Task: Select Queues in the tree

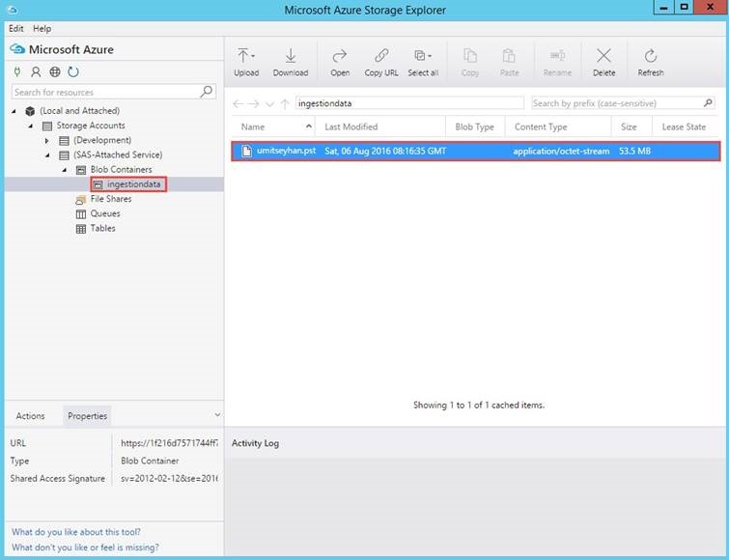Action: click(x=105, y=213)
